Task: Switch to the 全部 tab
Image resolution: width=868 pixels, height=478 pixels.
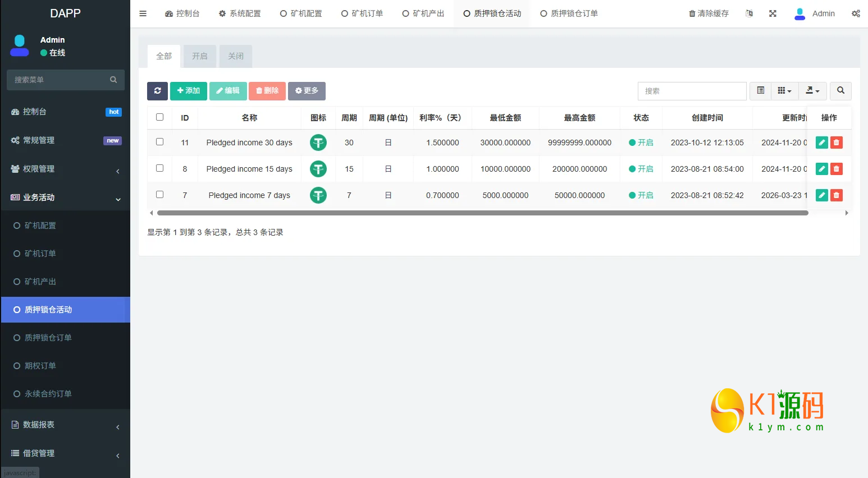Action: (x=164, y=56)
